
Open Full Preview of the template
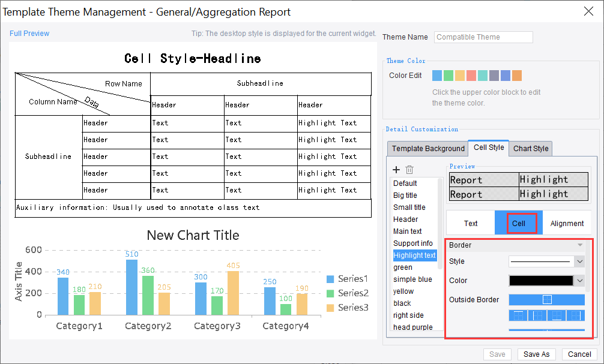pyautogui.click(x=29, y=34)
